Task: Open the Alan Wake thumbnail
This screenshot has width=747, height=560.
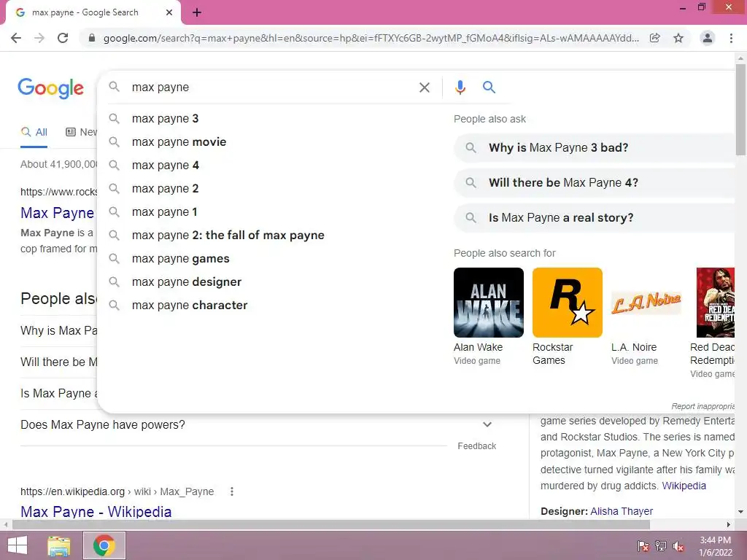Action: pos(488,303)
